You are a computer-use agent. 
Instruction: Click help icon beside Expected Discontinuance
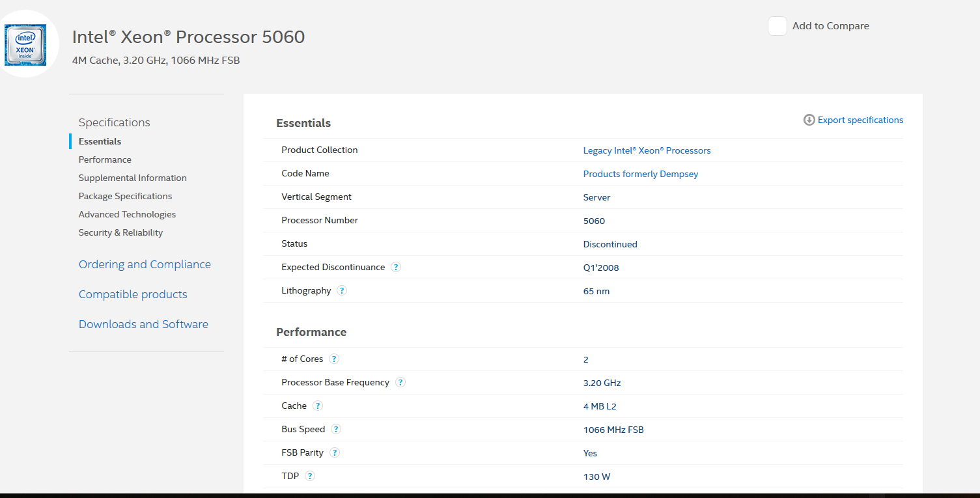coord(396,267)
